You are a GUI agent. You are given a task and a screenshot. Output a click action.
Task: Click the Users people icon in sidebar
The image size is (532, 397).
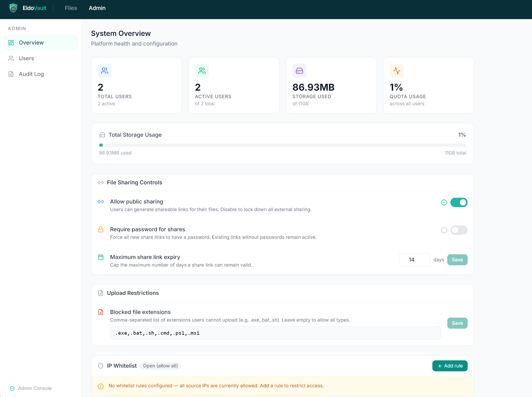pos(11,58)
